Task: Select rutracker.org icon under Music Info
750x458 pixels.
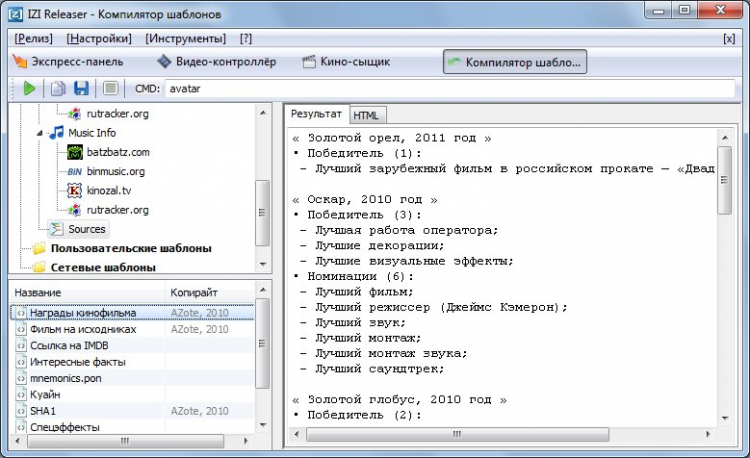Action: (x=74, y=210)
